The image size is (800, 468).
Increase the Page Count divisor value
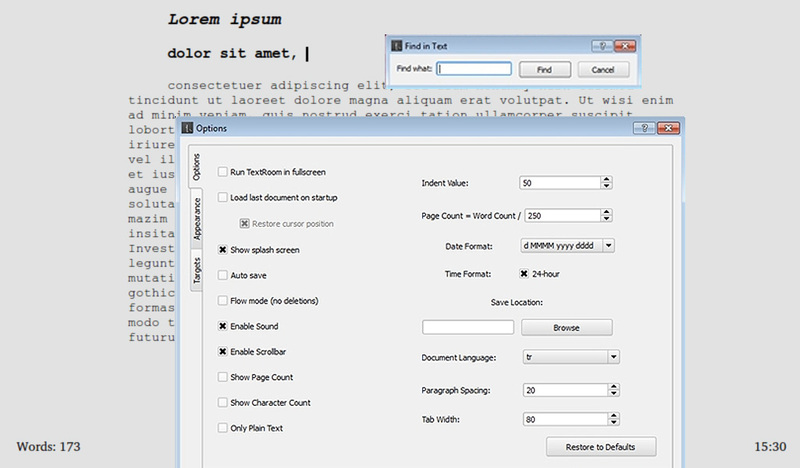(606, 212)
